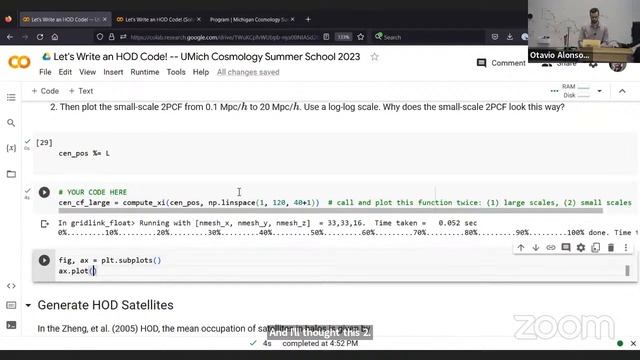Screen dimensions: 640x360
Task: Click the browser URL address bar
Action: (224, 37)
